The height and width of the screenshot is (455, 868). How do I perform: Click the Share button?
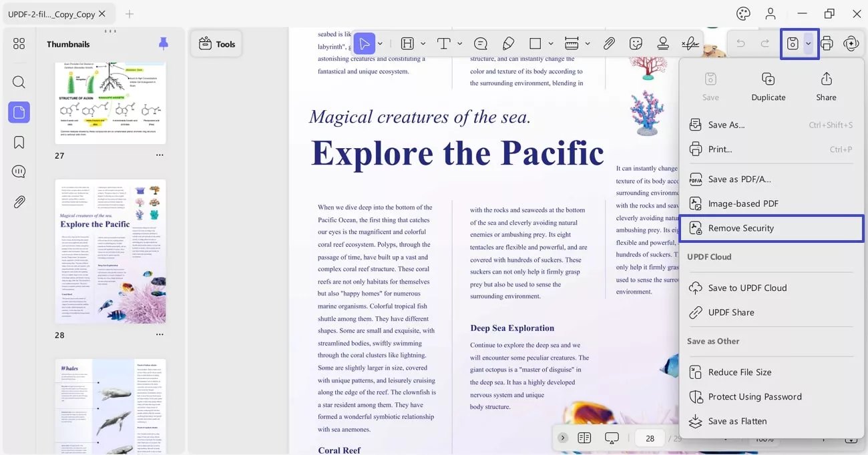pos(826,87)
